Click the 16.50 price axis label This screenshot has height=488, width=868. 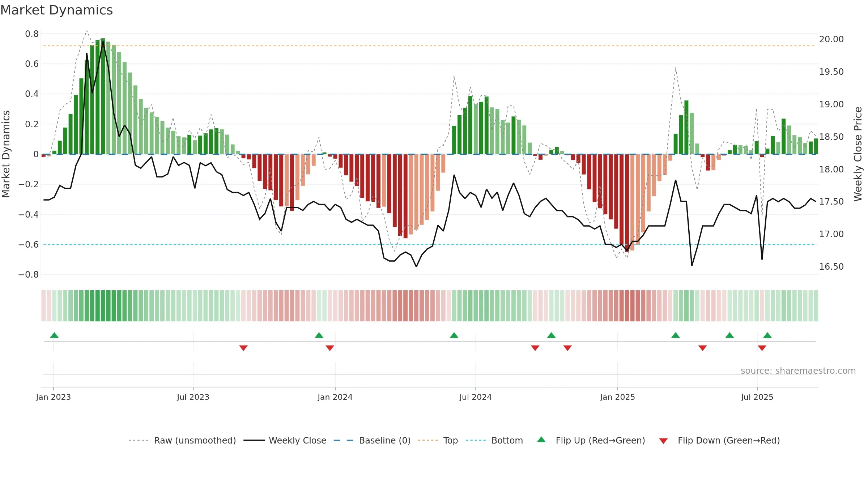[831, 267]
